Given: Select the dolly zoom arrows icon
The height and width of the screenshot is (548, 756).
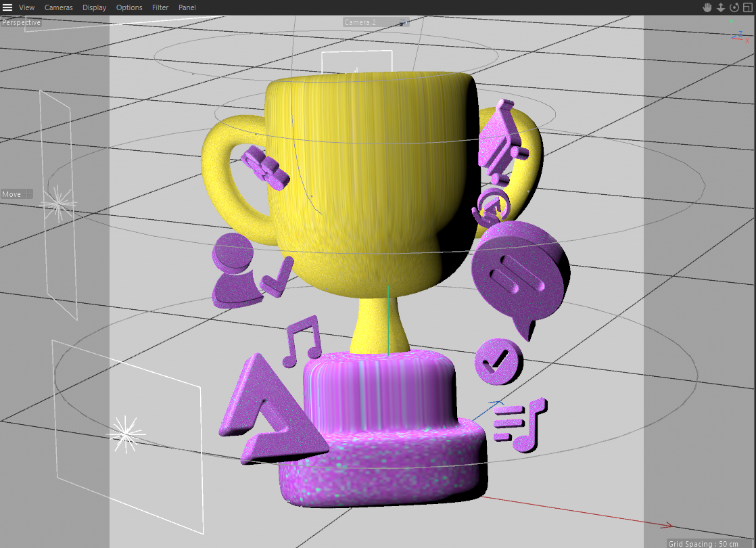Looking at the screenshot, I should (x=720, y=7).
